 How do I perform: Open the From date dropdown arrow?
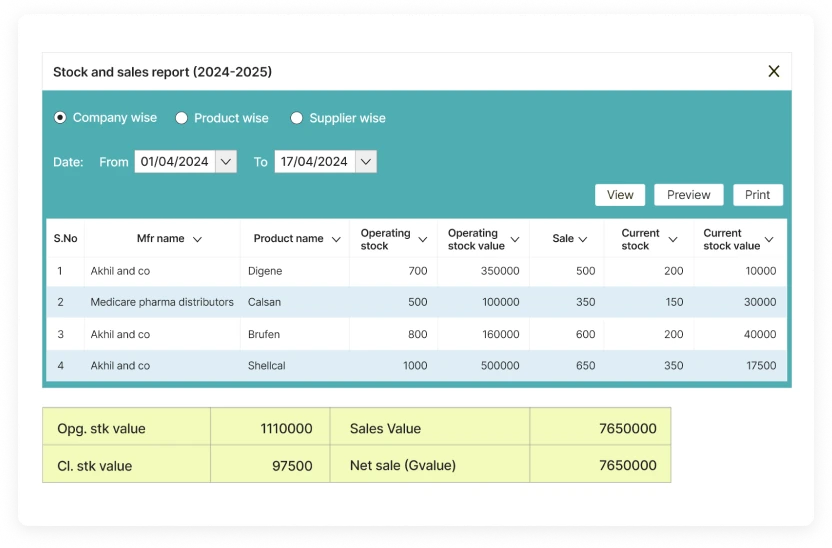click(x=225, y=162)
